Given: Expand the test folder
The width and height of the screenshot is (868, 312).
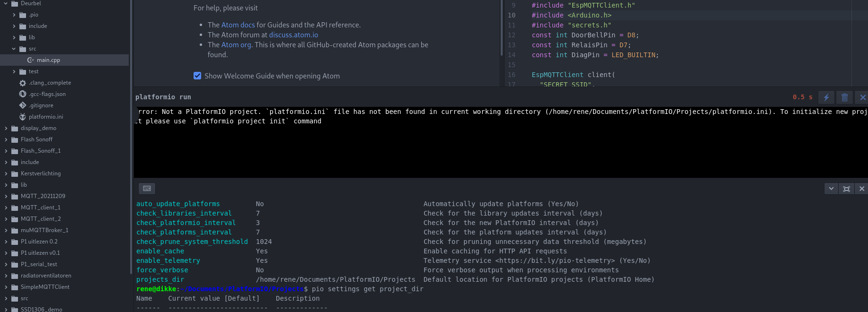Looking at the screenshot, I should 14,71.
